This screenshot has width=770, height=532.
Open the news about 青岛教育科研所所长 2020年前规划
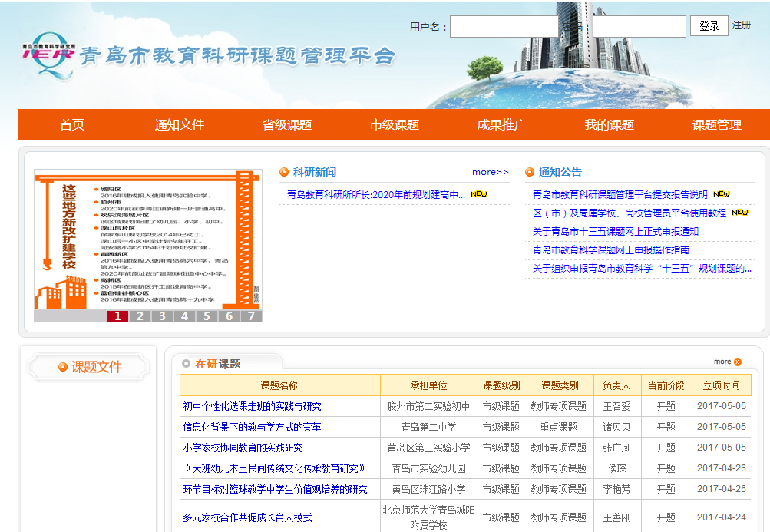376,194
